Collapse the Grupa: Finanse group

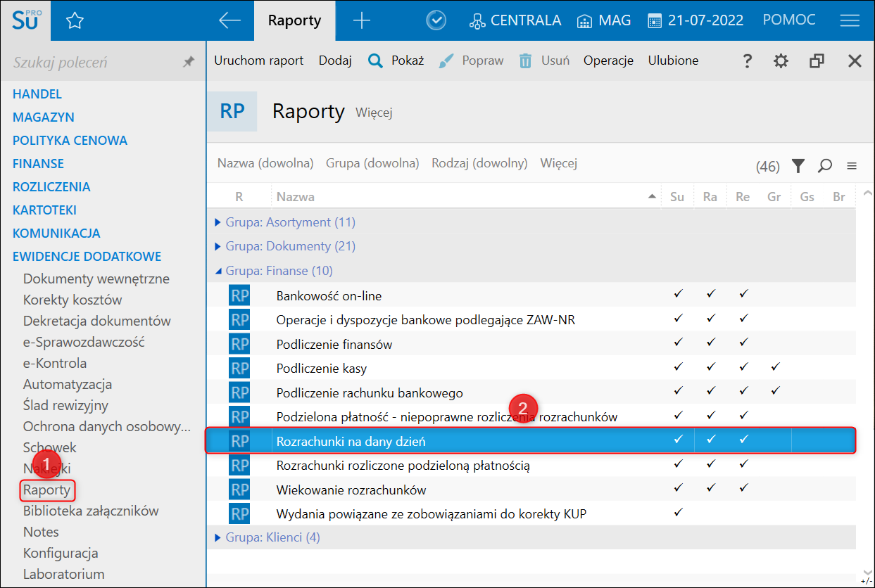(218, 271)
